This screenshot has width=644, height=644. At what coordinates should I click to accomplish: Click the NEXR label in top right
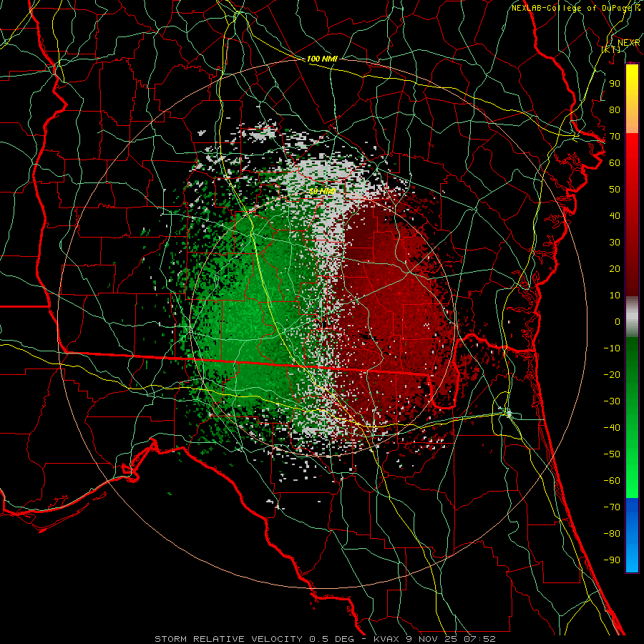point(628,43)
